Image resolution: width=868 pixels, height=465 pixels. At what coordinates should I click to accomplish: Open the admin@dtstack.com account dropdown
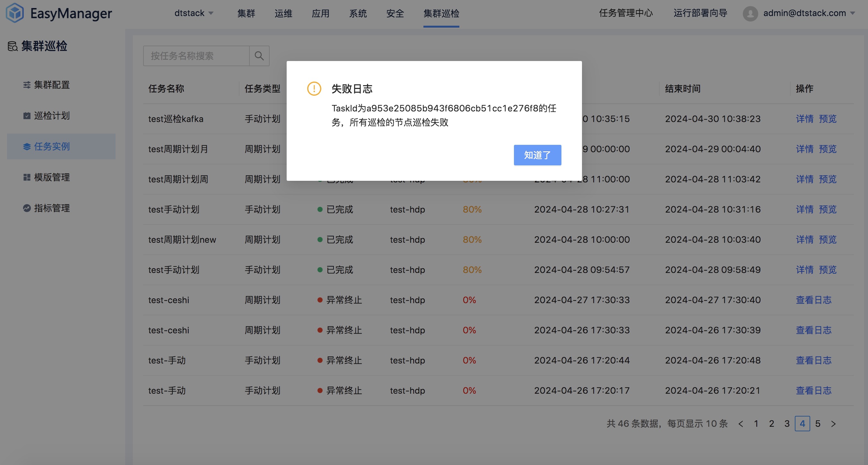(809, 13)
